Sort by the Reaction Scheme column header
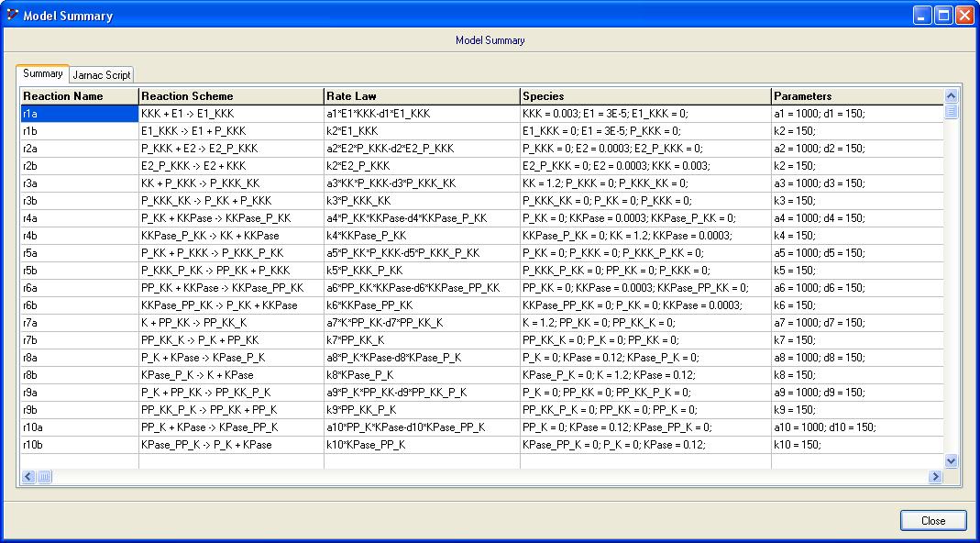 [x=231, y=96]
